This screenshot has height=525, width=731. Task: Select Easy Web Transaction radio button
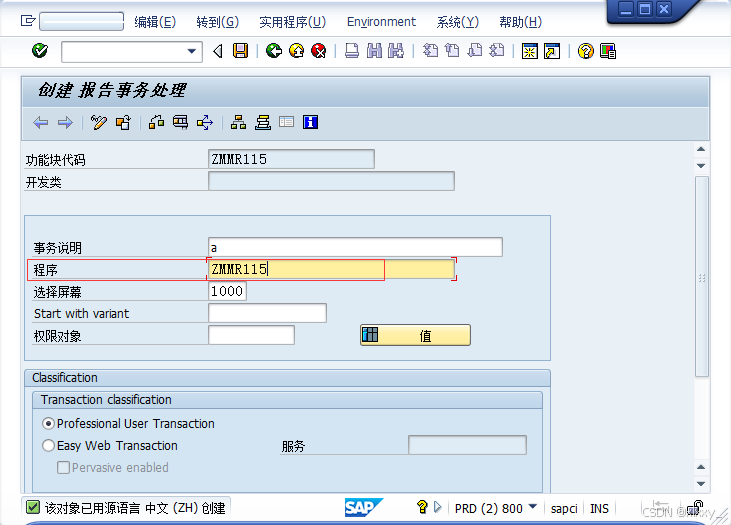click(48, 446)
